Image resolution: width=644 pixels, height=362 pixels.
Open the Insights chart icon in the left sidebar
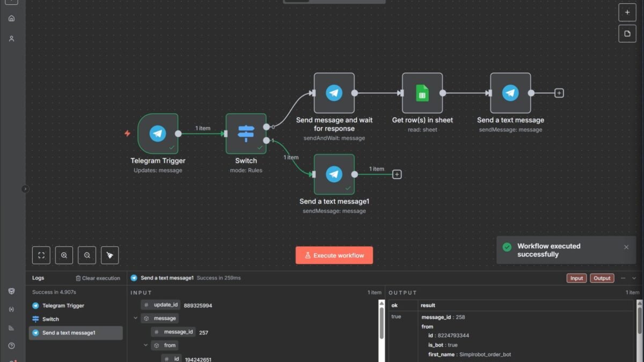12,328
